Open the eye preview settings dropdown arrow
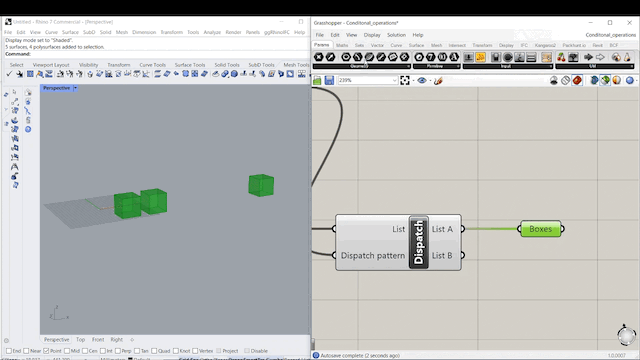The image size is (640, 360). pyautogui.click(x=430, y=81)
